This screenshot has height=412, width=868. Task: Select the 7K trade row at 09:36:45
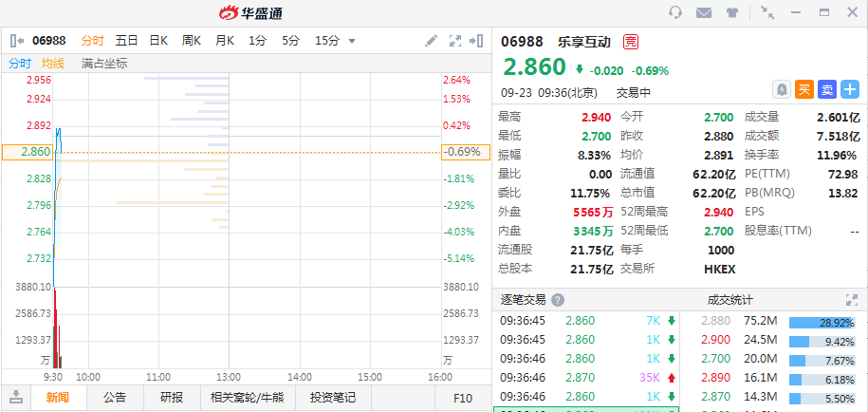coord(588,321)
